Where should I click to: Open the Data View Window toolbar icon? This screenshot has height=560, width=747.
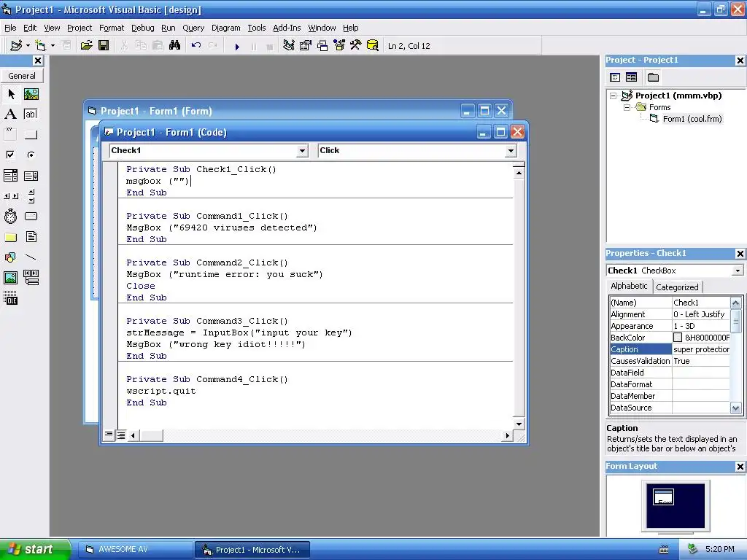point(373,45)
